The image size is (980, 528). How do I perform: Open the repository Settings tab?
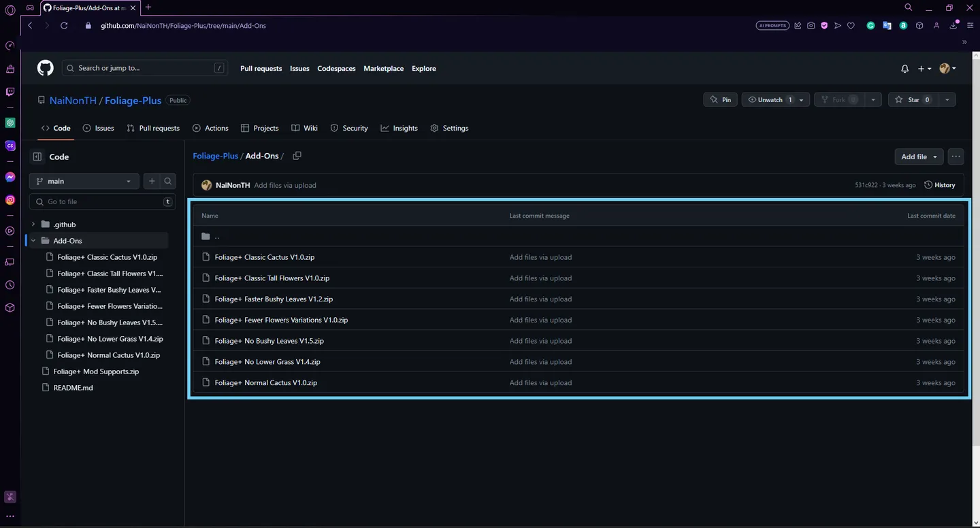tap(449, 128)
